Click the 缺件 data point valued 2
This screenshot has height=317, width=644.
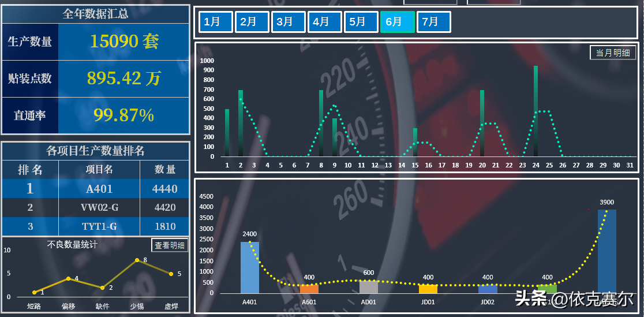tap(103, 288)
